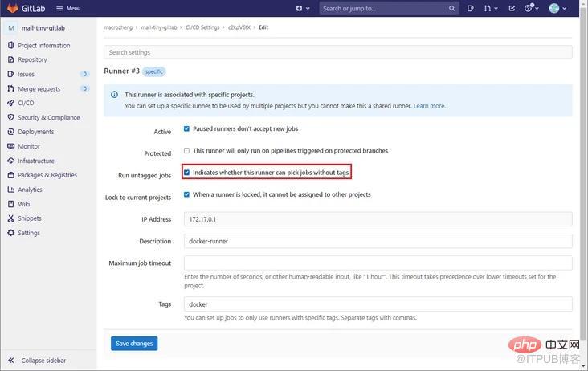
Task: Focus the Search settings box
Action: [338, 52]
